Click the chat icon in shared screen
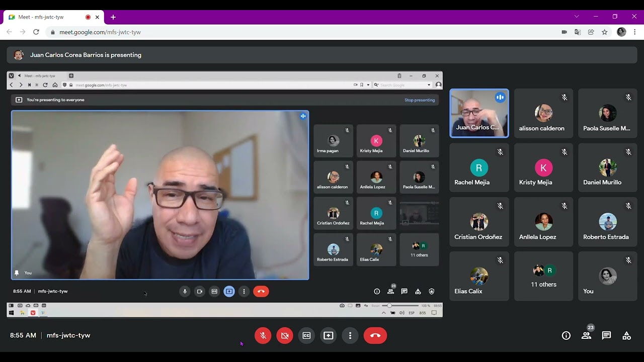This screenshot has height=362, width=644. [404, 291]
